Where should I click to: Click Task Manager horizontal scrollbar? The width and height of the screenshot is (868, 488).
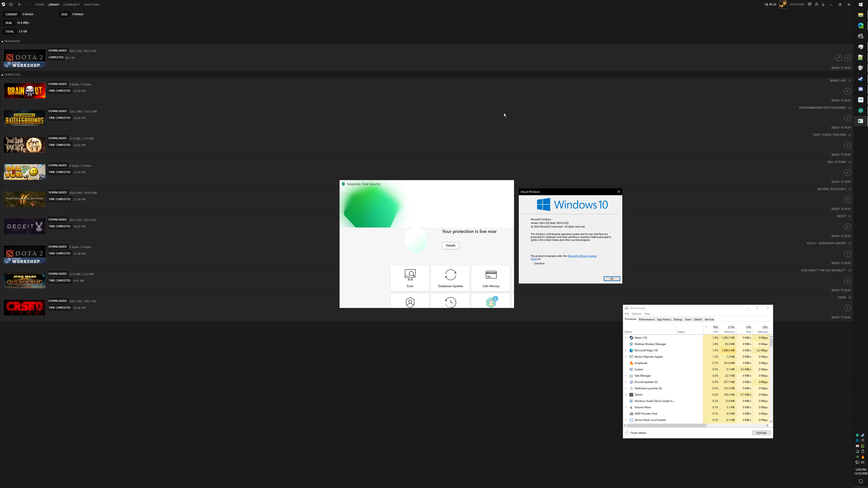tap(667, 425)
